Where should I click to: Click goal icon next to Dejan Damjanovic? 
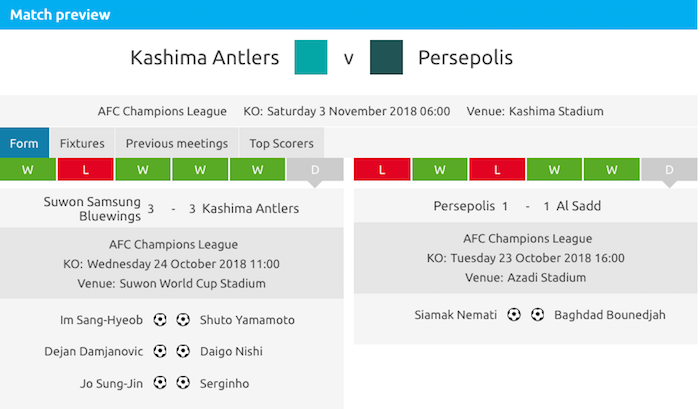point(160,351)
